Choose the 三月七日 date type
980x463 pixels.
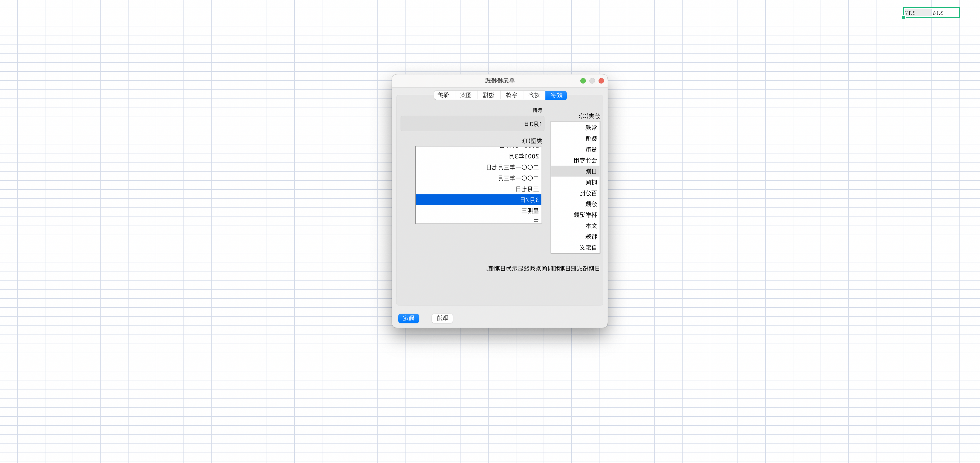coord(478,189)
